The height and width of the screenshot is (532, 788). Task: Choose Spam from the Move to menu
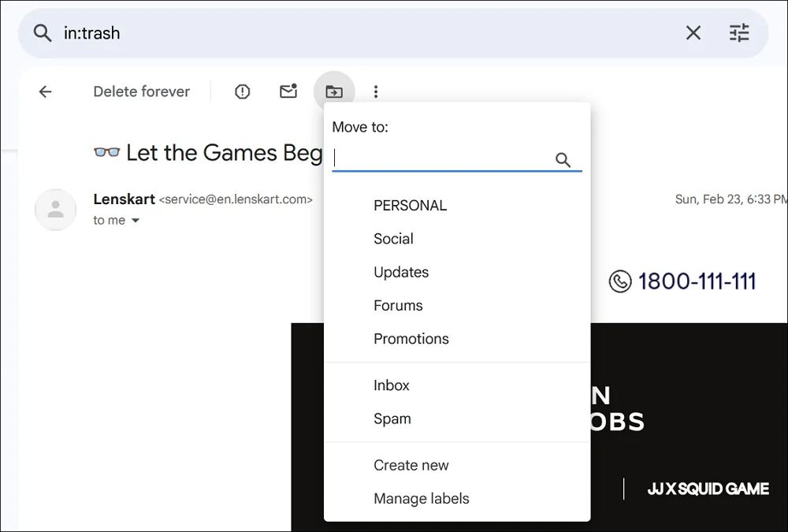[x=392, y=419]
